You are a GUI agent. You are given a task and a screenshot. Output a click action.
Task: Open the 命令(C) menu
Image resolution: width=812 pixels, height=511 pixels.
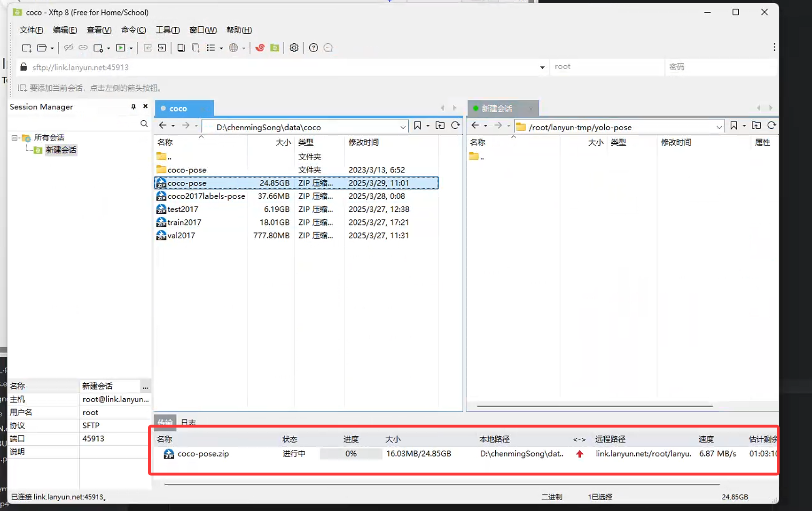(x=133, y=30)
